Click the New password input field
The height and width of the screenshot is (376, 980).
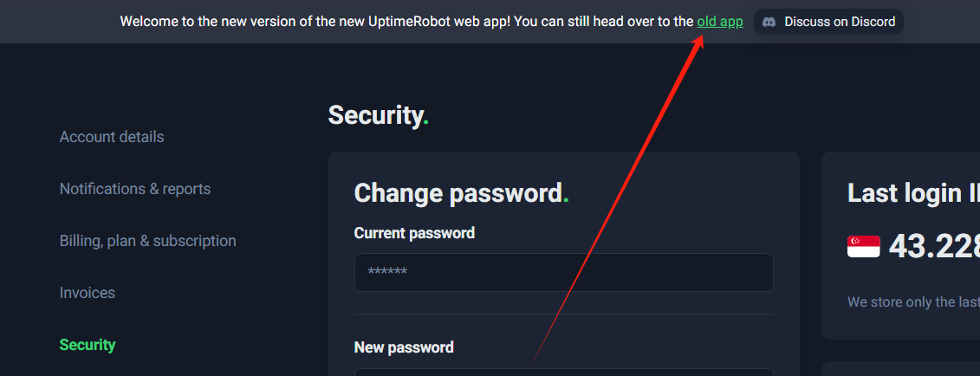tap(563, 373)
